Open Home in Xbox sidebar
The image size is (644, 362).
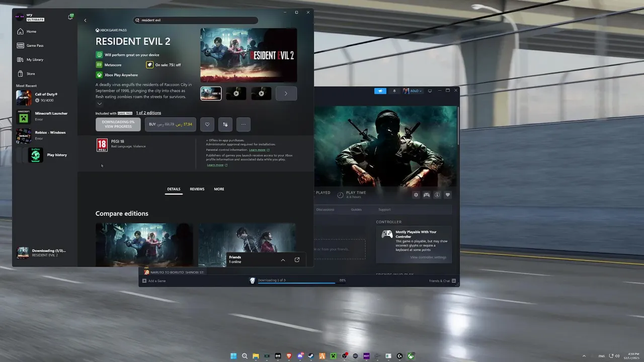pyautogui.click(x=31, y=31)
